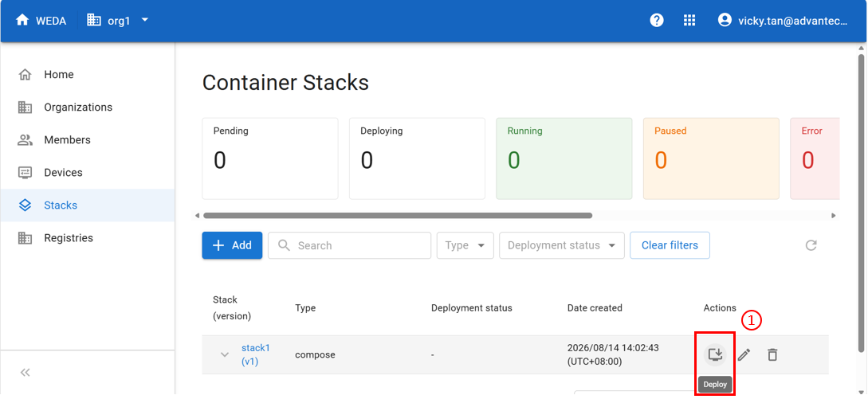The image size is (868, 399).
Task: Open the Type filter dropdown
Action: point(465,245)
